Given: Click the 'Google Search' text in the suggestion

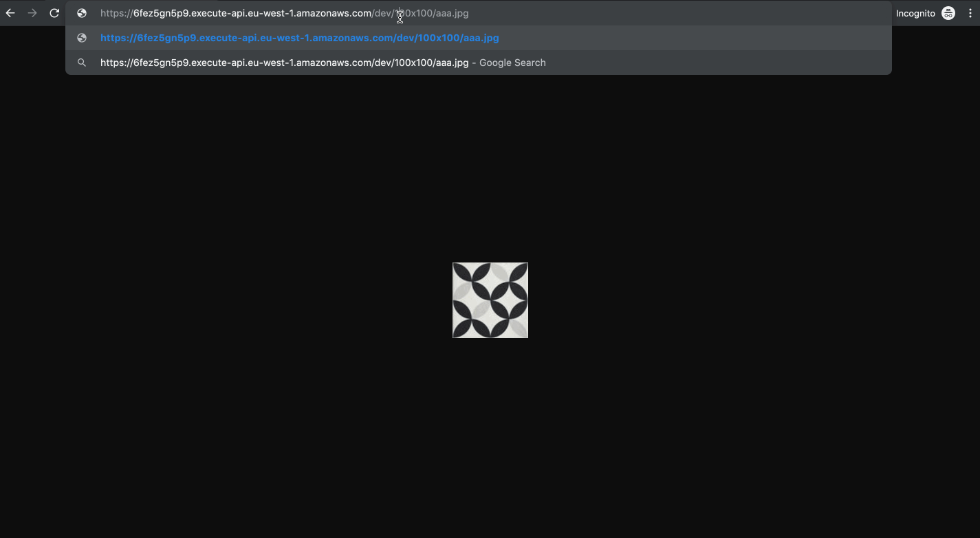Looking at the screenshot, I should [x=512, y=63].
